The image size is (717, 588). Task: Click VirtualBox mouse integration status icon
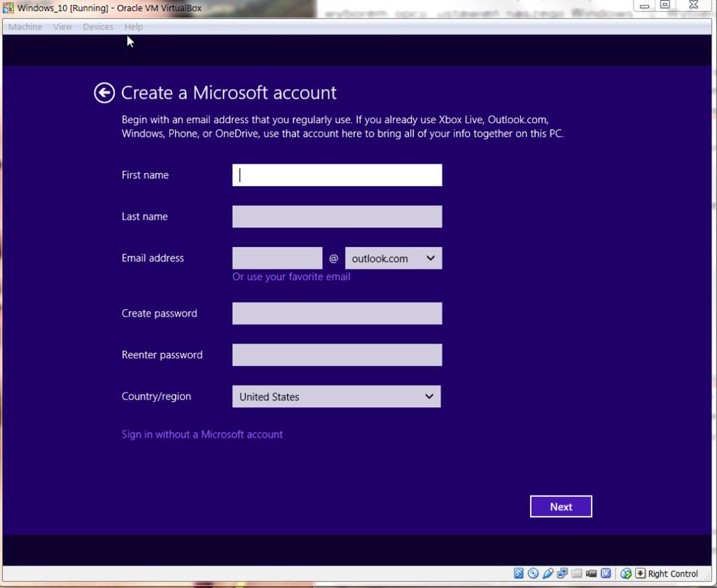pyautogui.click(x=626, y=573)
